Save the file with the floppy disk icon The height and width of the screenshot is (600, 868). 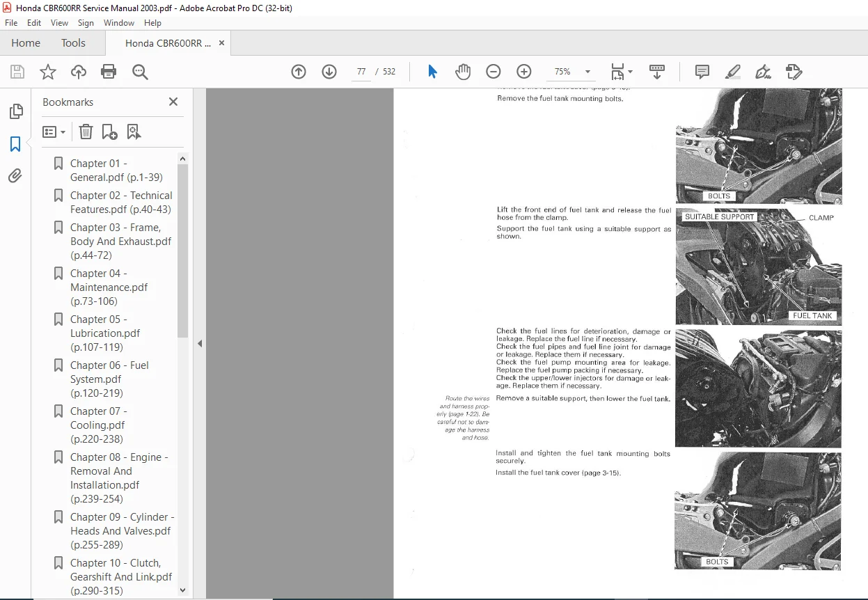17,72
